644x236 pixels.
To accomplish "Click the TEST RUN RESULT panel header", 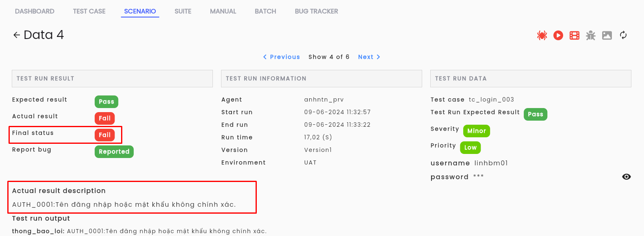I will click(x=112, y=78).
